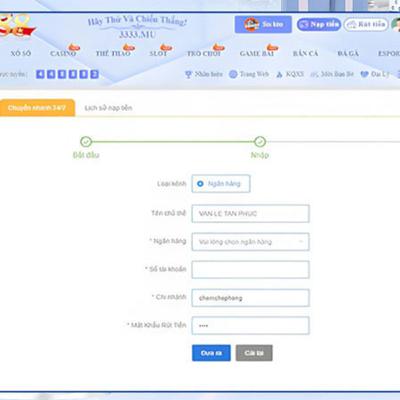
Task: Click the gray Cài lại reset button
Action: coord(254,353)
